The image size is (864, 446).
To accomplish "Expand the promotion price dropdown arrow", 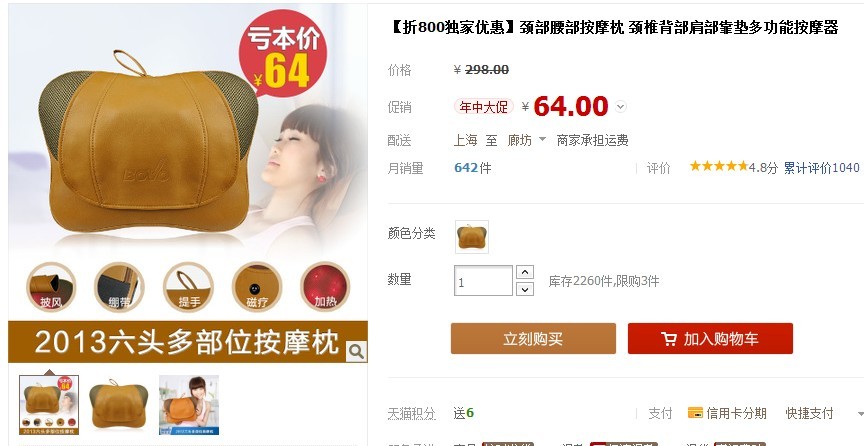I will pyautogui.click(x=620, y=106).
